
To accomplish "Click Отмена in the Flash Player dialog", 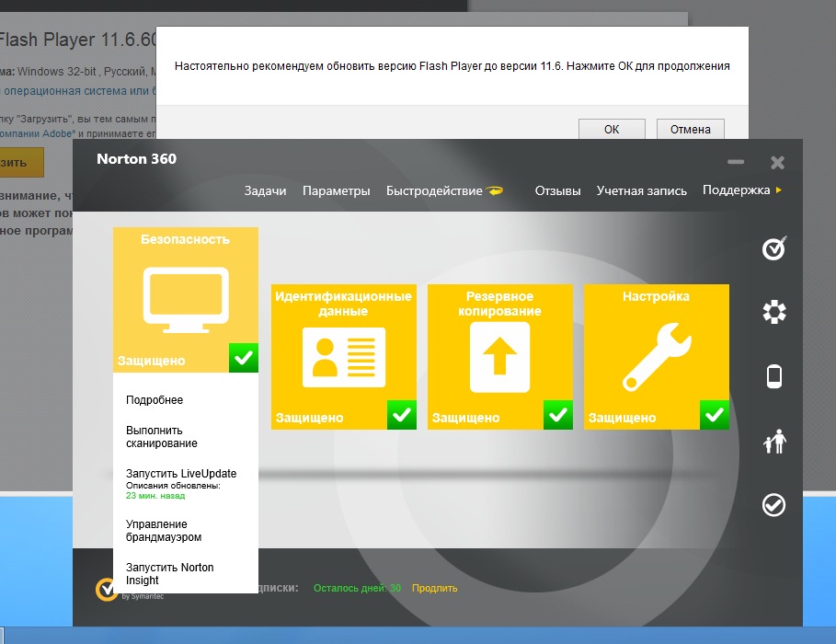I will click(x=691, y=129).
